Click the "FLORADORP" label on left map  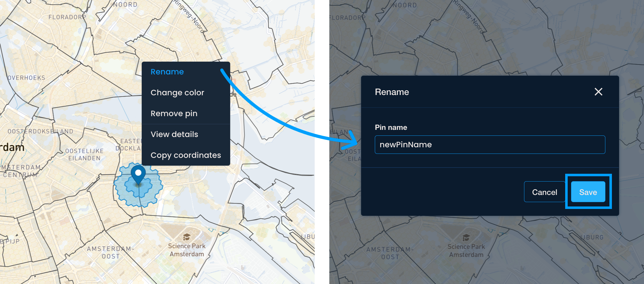[x=67, y=17]
